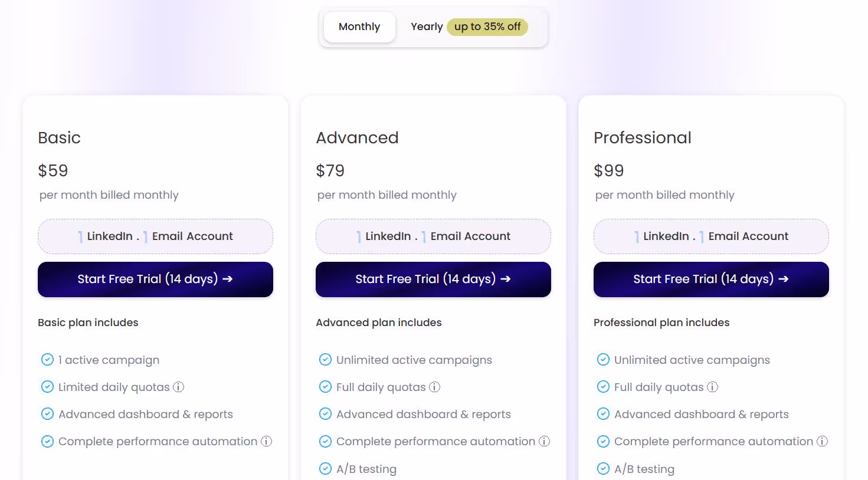868x480 pixels.
Task: Click the arrow in Professional's trial button
Action: (x=784, y=279)
